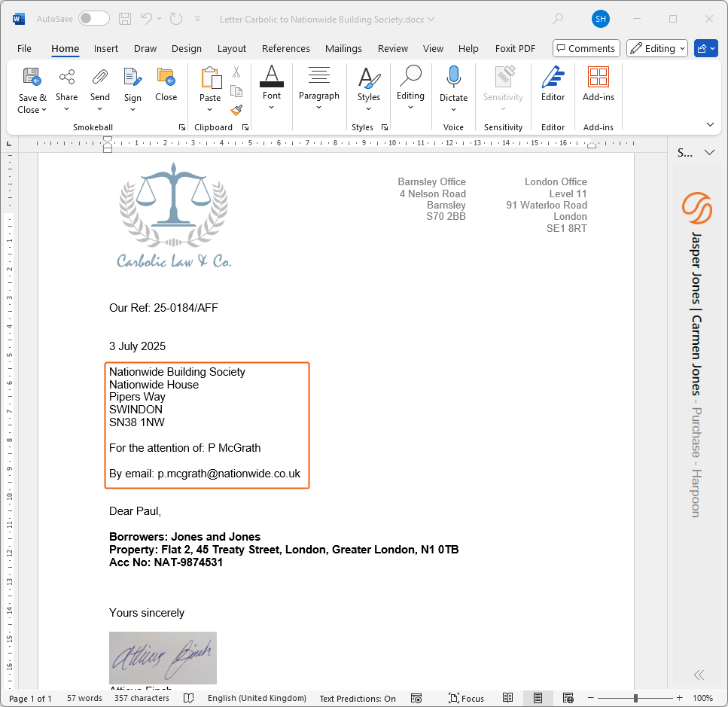Expand the side panel options chevron
Screen dimensions: 728x707
point(709,152)
